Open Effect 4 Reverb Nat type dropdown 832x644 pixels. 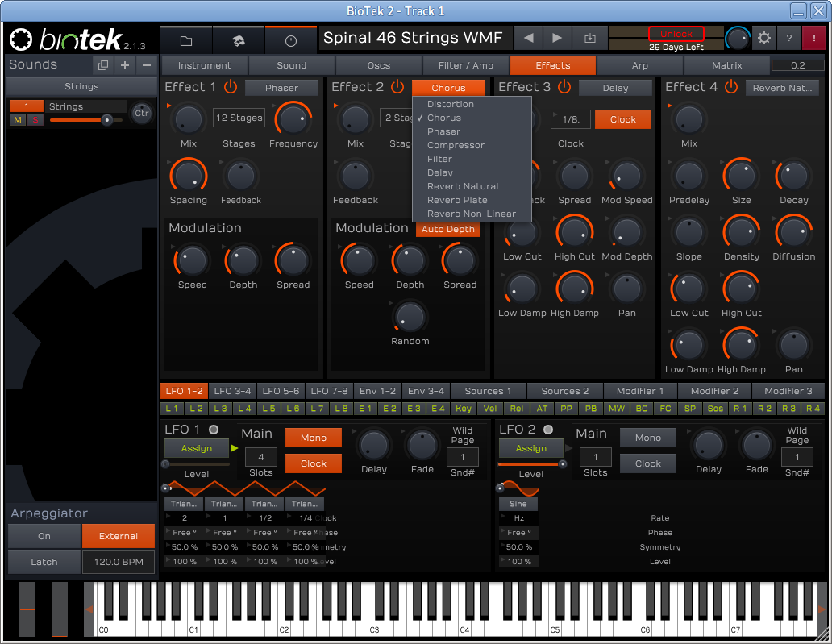click(x=782, y=88)
